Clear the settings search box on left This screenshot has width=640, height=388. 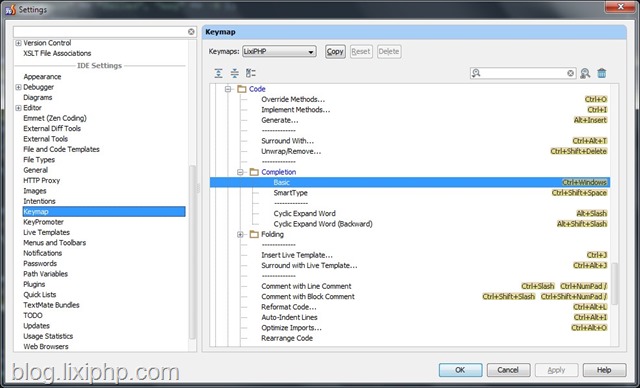[x=191, y=31]
